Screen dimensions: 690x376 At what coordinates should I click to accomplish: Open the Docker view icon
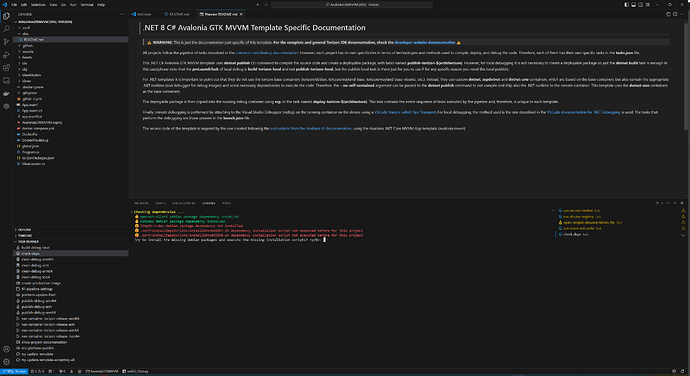tap(6, 93)
